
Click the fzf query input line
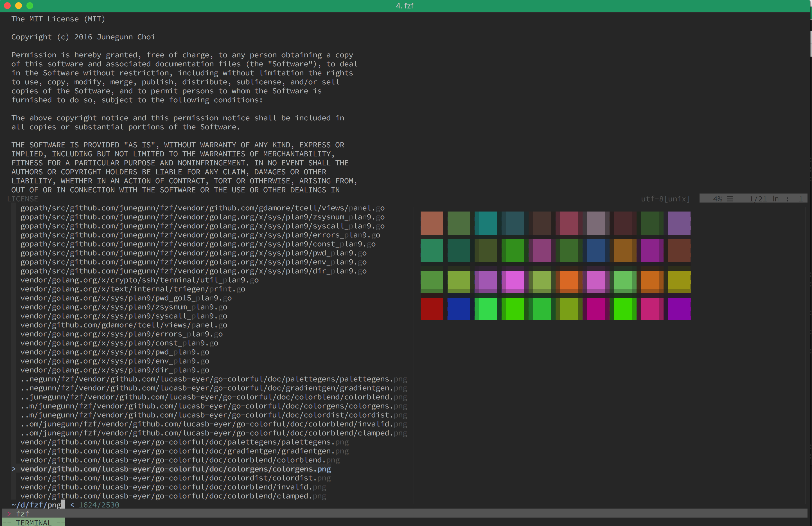[22, 513]
